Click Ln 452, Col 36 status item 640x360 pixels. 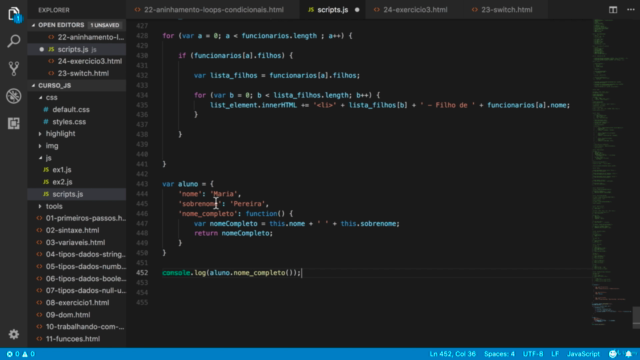pos(452,354)
